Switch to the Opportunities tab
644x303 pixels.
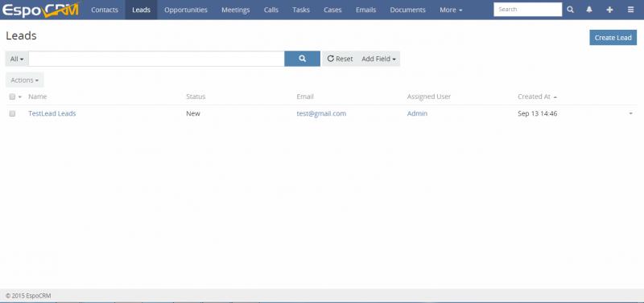(186, 10)
